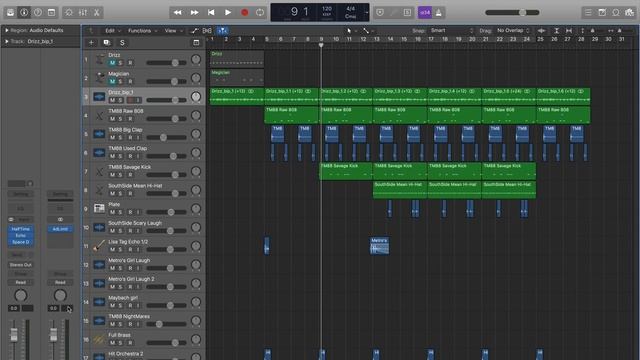Go to beginning of project button

coord(211,13)
